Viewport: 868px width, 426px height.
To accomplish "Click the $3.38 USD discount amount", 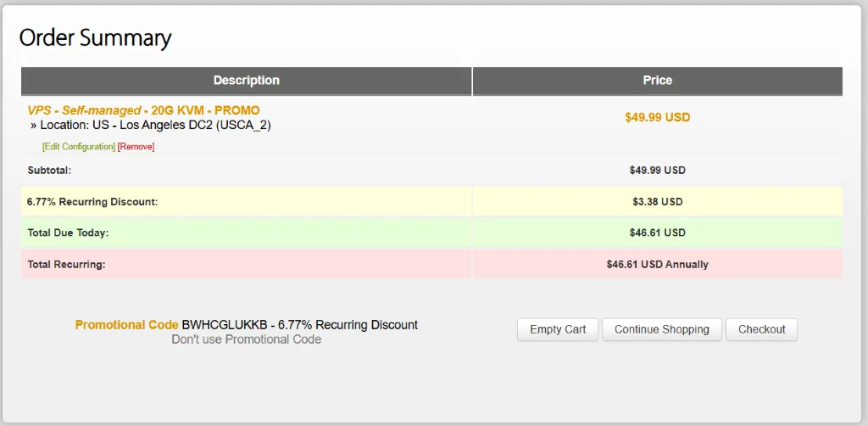I will point(657,202).
